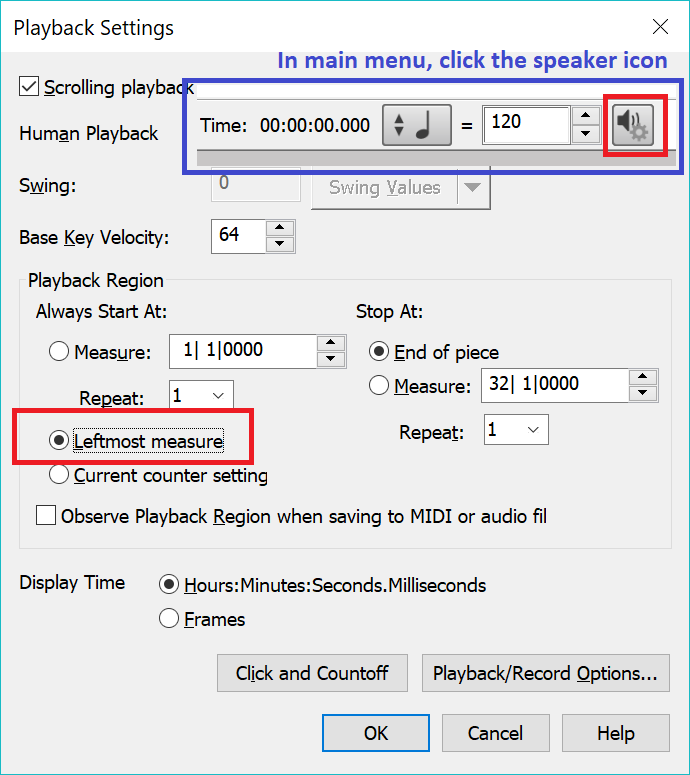Increase the Start At measure value
The height and width of the screenshot is (775, 690).
[x=331, y=343]
